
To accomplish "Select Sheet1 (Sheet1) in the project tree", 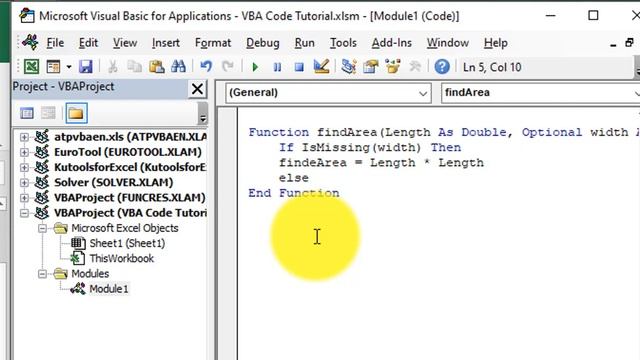I will [127, 244].
